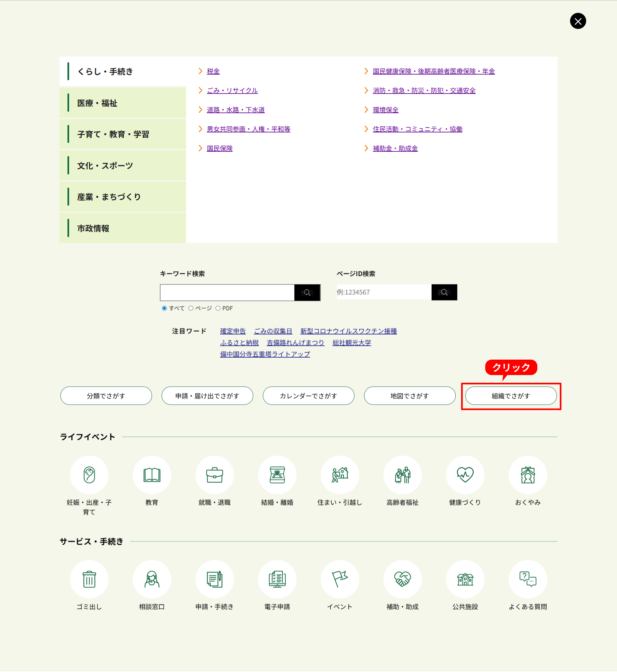Select the すべて radio button
This screenshot has height=672, width=617.
[164, 308]
